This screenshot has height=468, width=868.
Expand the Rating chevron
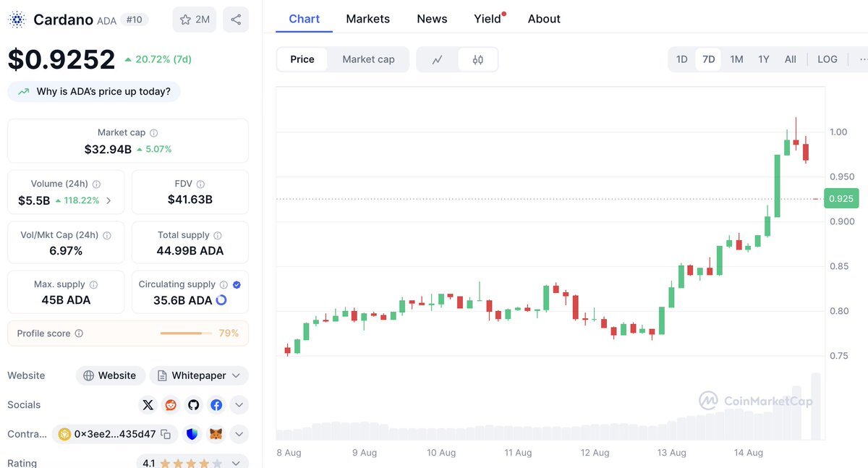[x=236, y=463]
